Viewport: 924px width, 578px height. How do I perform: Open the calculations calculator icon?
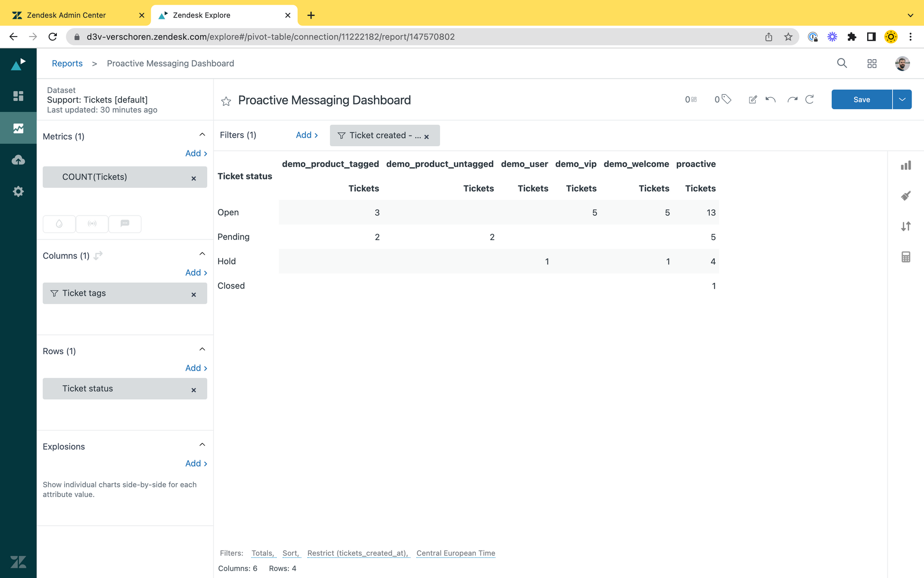[x=906, y=257]
